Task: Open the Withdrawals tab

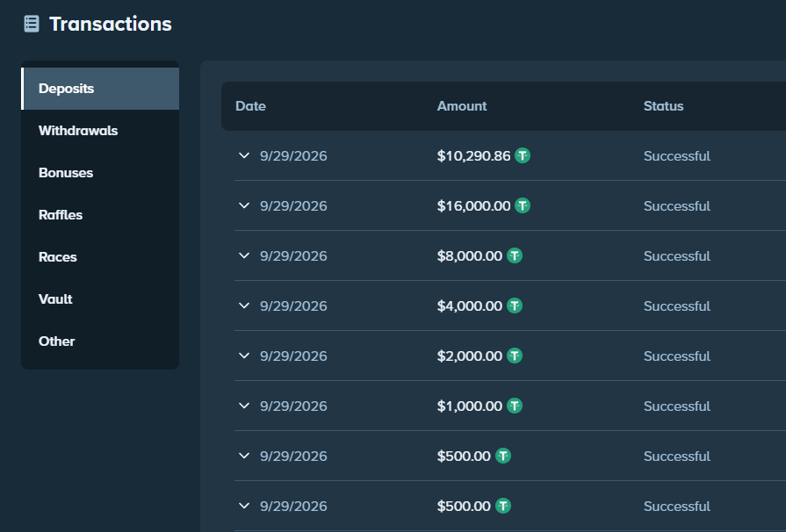Action: point(100,131)
